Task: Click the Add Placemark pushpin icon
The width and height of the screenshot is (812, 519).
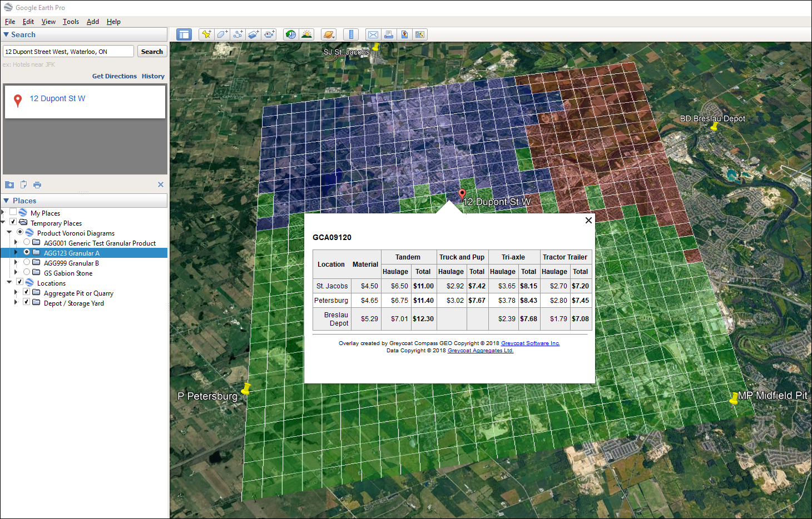Action: 206,34
